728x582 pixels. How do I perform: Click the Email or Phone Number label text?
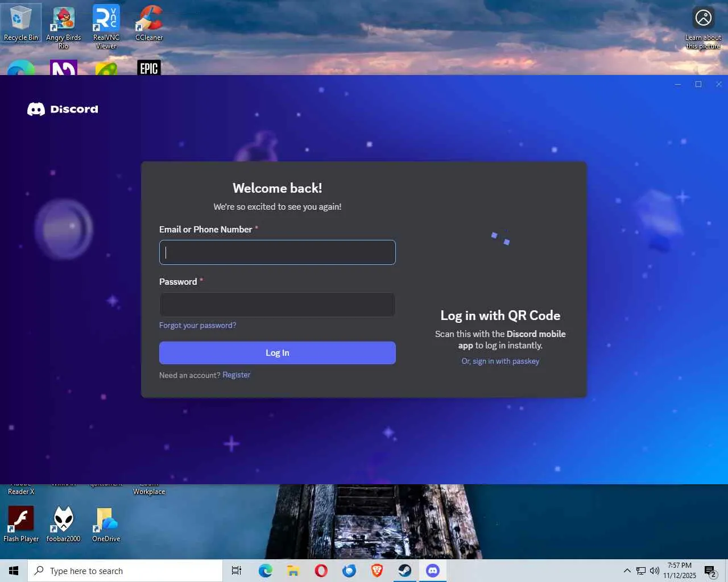coord(205,230)
